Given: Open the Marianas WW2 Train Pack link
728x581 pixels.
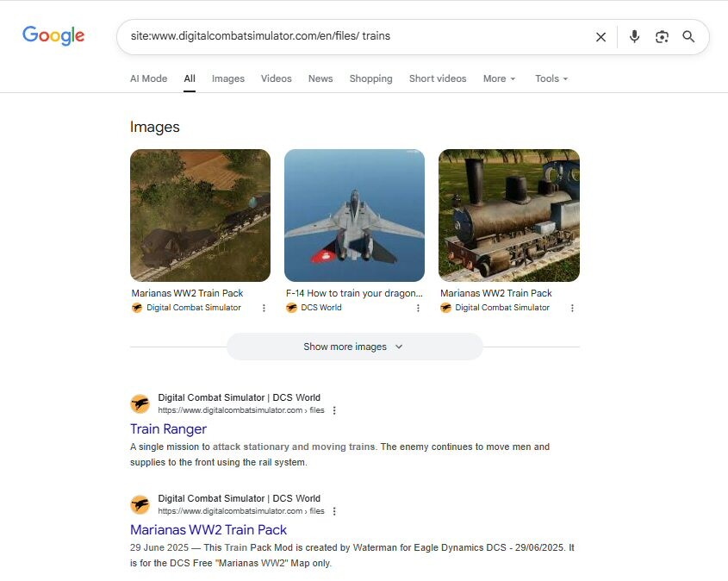Looking at the screenshot, I should 208,529.
